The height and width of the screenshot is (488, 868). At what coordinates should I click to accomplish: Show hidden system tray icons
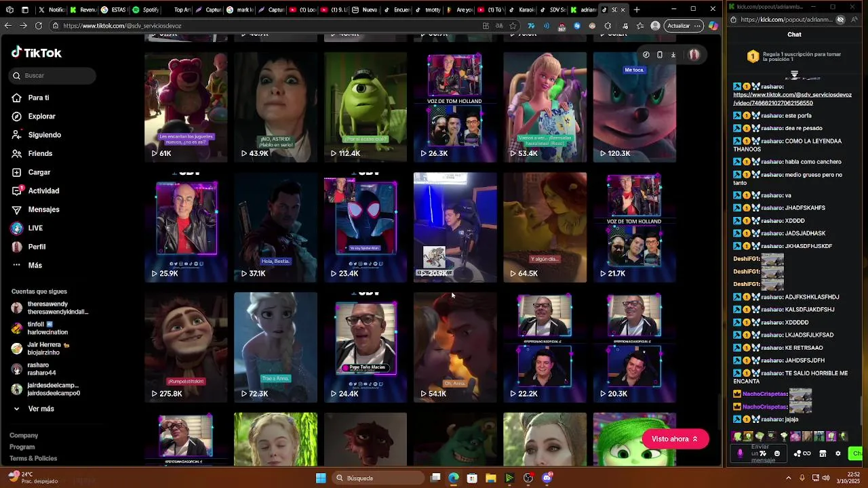point(788,478)
